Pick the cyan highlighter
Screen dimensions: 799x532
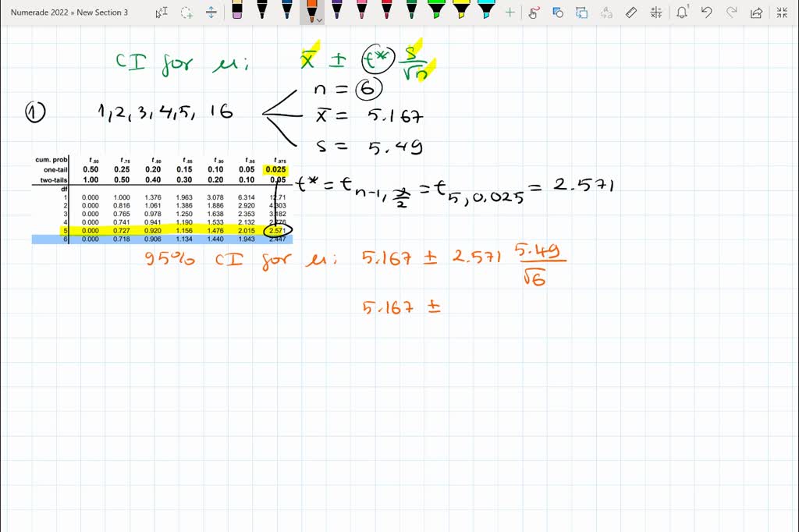pos(486,10)
